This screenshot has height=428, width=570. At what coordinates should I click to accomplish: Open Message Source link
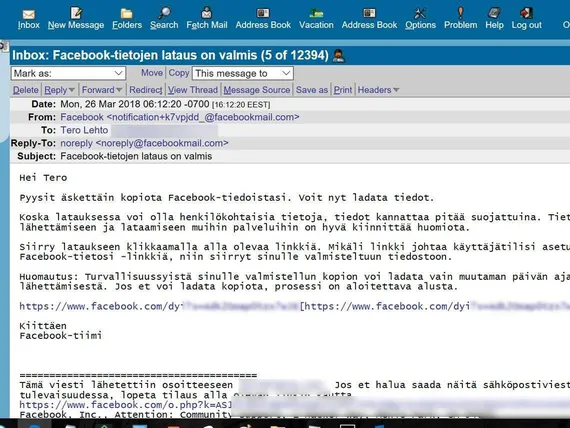pyautogui.click(x=257, y=90)
